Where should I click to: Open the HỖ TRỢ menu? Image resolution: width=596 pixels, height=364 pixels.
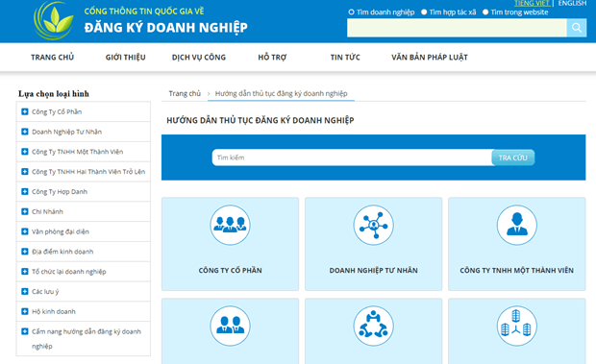point(272,58)
